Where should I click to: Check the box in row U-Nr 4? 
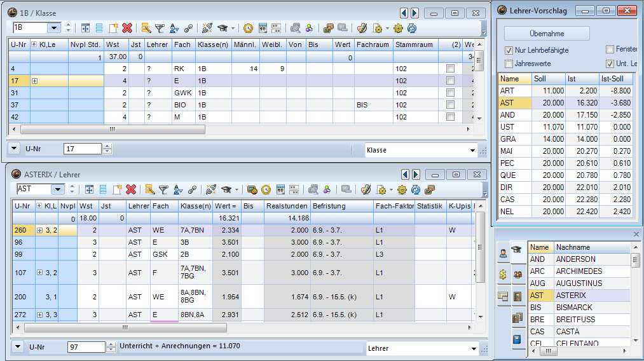[x=450, y=69]
